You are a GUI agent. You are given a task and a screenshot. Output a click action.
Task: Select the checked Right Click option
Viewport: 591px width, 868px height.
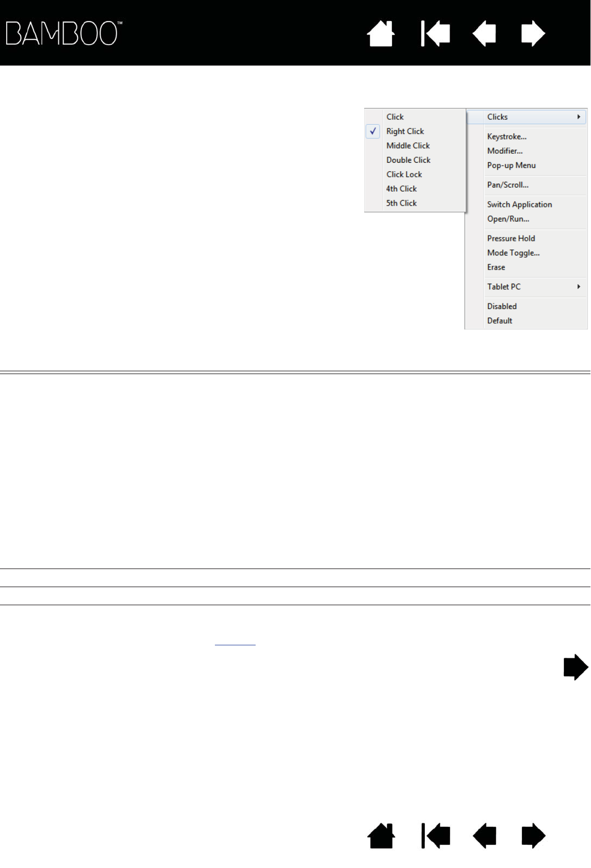click(x=415, y=131)
